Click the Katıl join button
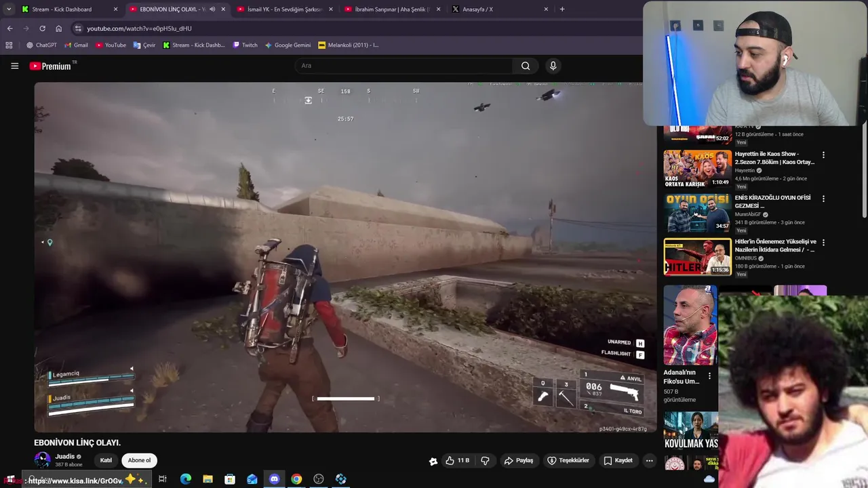868x488 pixels. [106, 460]
